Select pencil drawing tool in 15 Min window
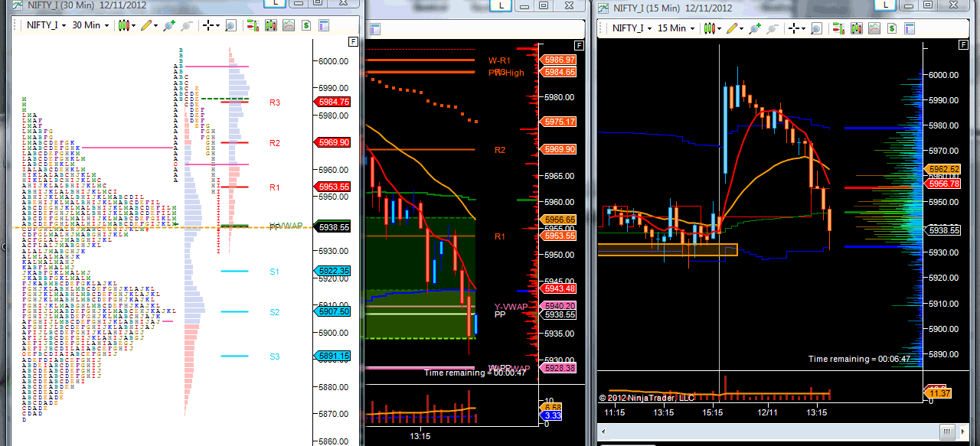 coord(732,28)
